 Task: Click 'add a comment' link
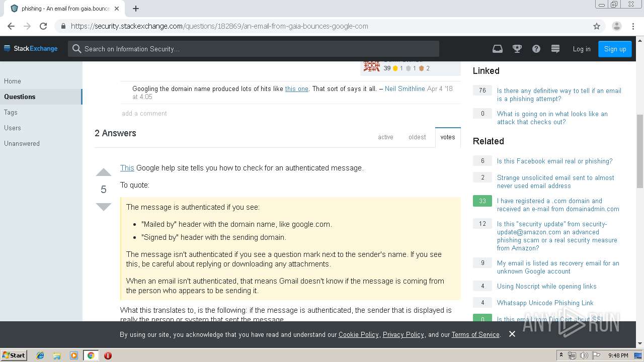coord(144,113)
